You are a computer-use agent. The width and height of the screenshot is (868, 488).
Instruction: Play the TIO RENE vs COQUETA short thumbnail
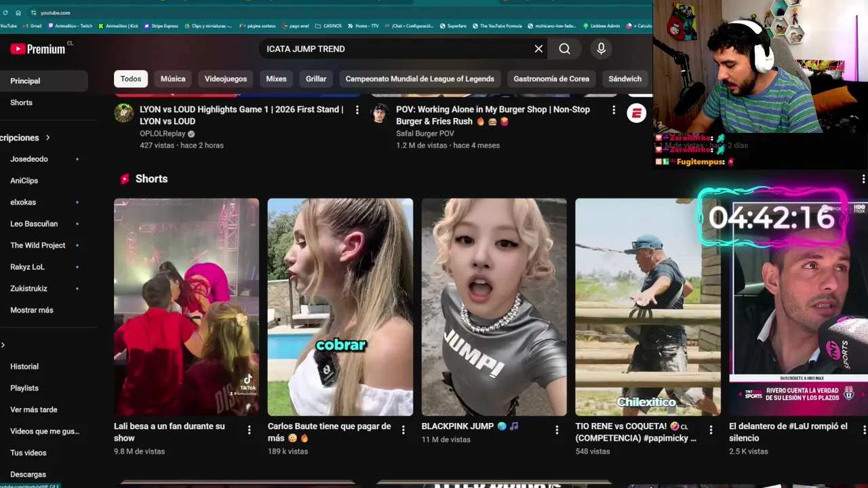tap(648, 307)
